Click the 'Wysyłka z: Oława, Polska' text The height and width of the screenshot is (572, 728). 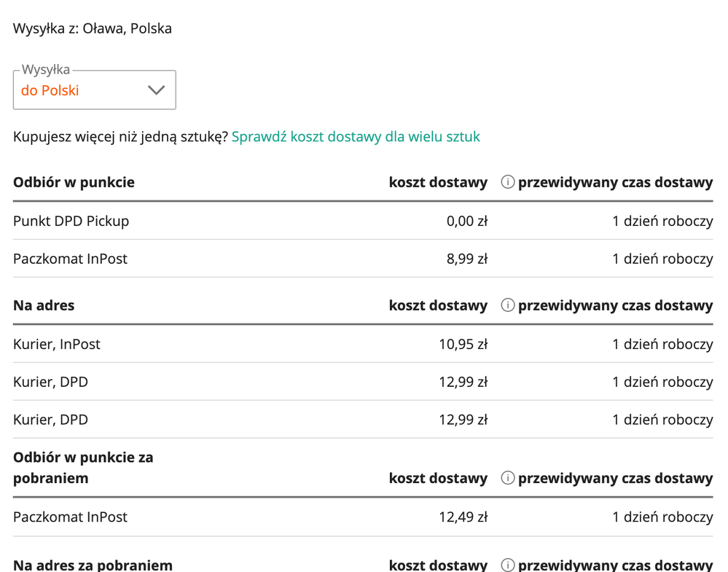(93, 28)
